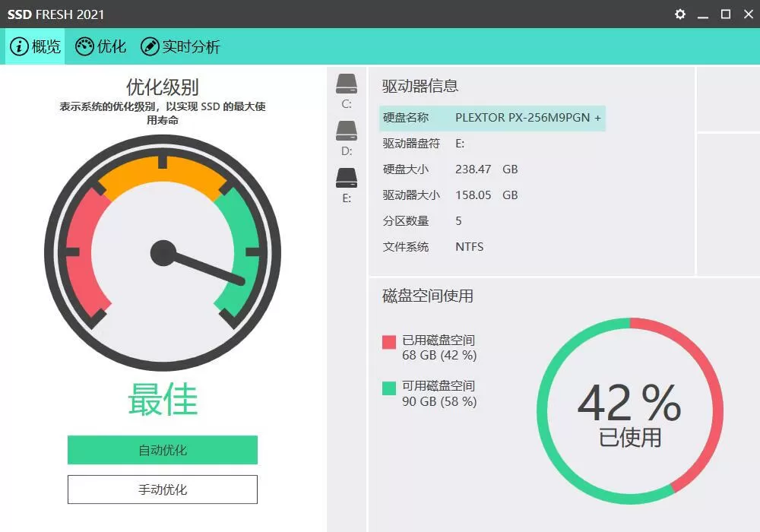Click the 文件系统 NTFS value

pyautogui.click(x=469, y=246)
